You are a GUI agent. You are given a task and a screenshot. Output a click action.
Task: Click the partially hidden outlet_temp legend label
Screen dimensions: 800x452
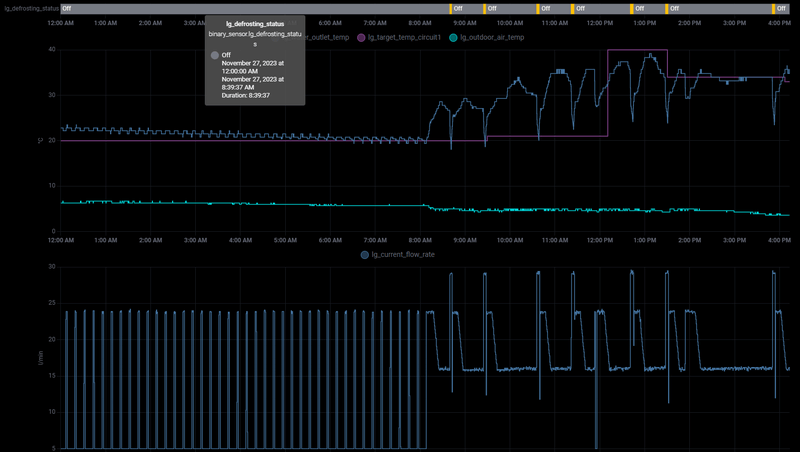pyautogui.click(x=327, y=37)
